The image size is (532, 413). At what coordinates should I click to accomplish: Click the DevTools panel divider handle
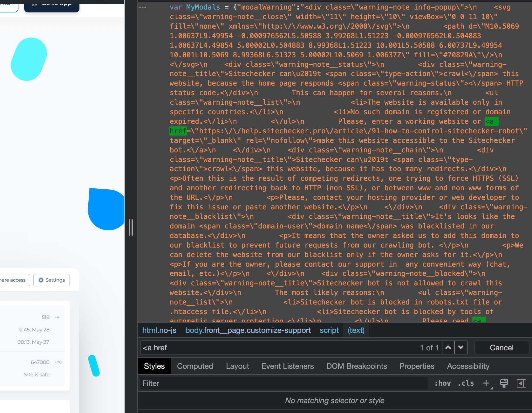131,227
